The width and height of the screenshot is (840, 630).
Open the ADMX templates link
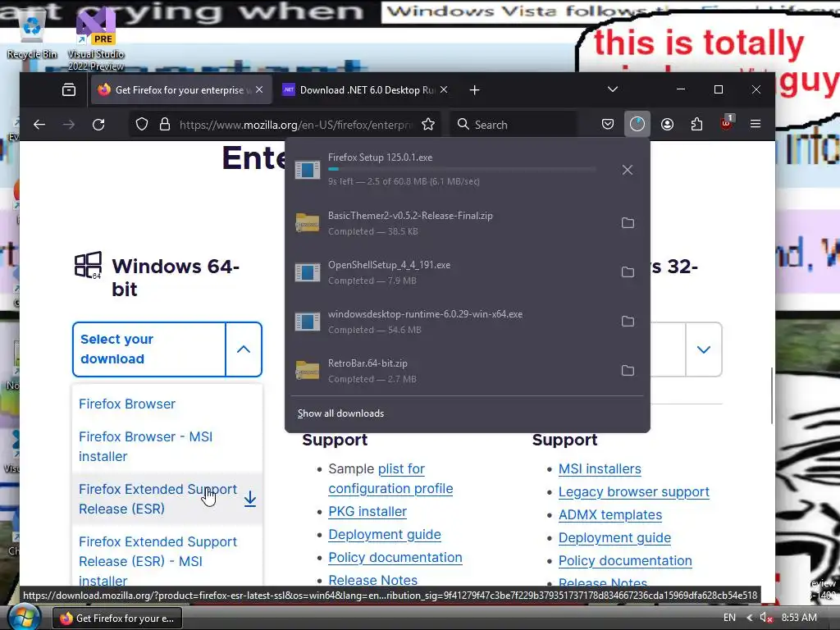pos(610,515)
